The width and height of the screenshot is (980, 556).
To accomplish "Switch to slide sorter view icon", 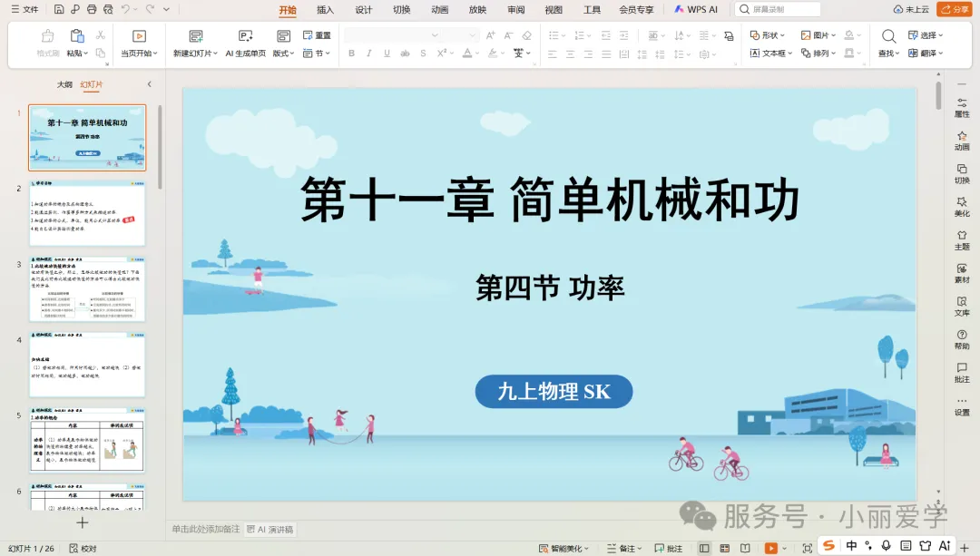I will click(725, 549).
